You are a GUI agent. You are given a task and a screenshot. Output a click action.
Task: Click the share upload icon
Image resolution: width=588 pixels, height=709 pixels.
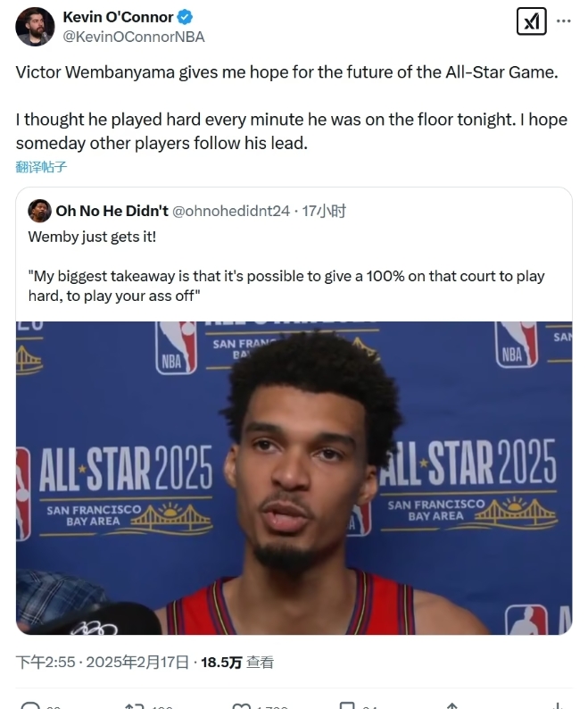452,705
